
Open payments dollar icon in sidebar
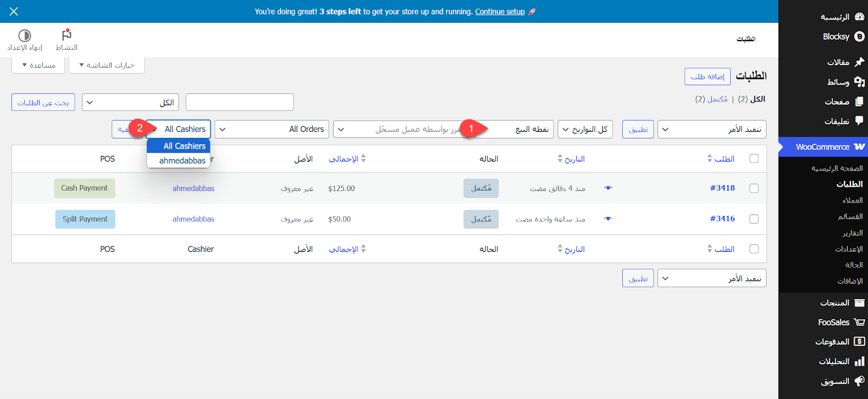[859, 341]
